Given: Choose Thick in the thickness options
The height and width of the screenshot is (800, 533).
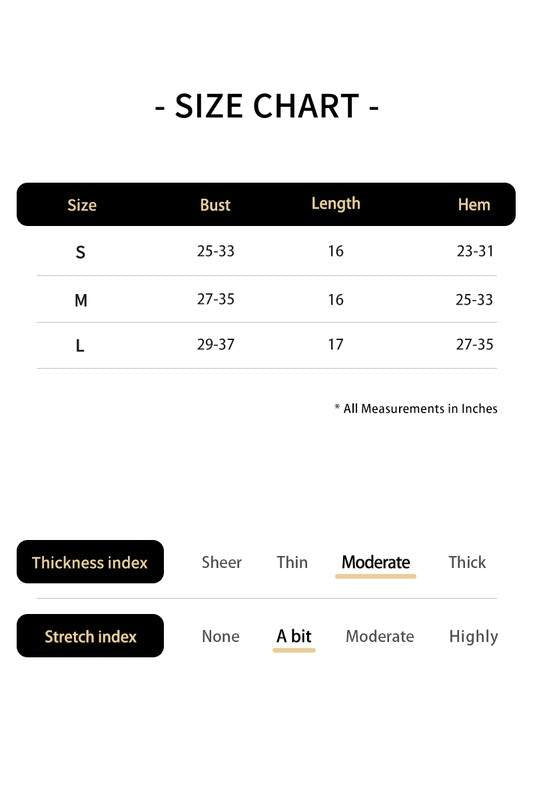Looking at the screenshot, I should [x=467, y=562].
